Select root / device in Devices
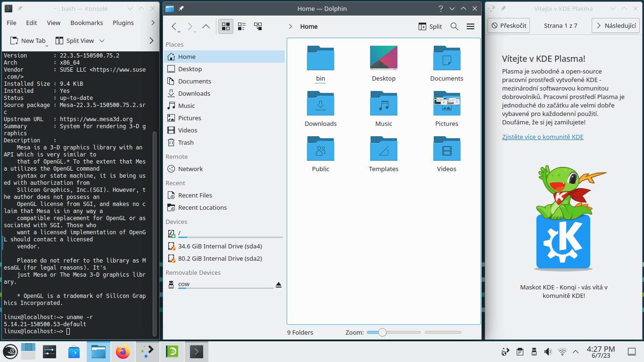This screenshot has height=362, width=644. click(x=224, y=234)
